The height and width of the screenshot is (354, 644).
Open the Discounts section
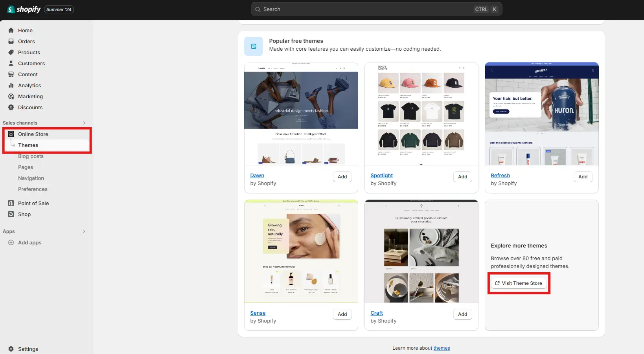coord(30,107)
